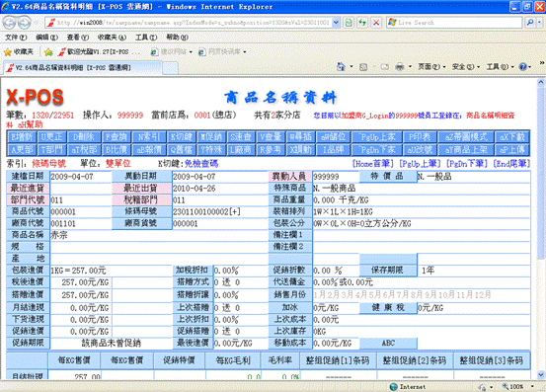Open the 收藏夹 menu

(x=112, y=38)
